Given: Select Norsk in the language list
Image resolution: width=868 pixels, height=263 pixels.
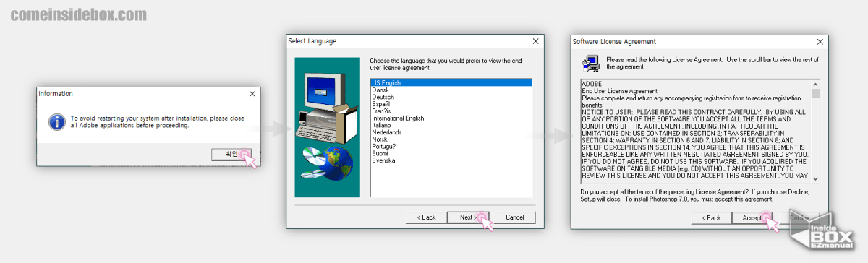Looking at the screenshot, I should click(x=380, y=139).
